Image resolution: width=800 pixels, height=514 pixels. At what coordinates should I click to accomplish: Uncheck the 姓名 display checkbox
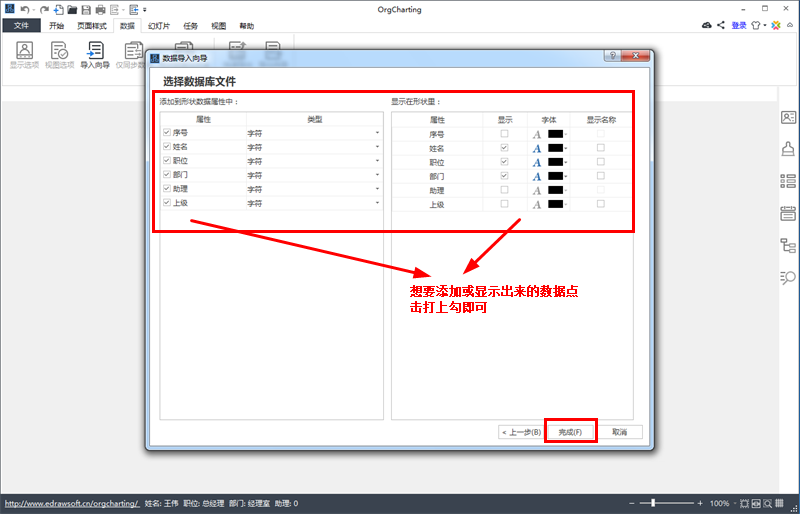tap(504, 148)
